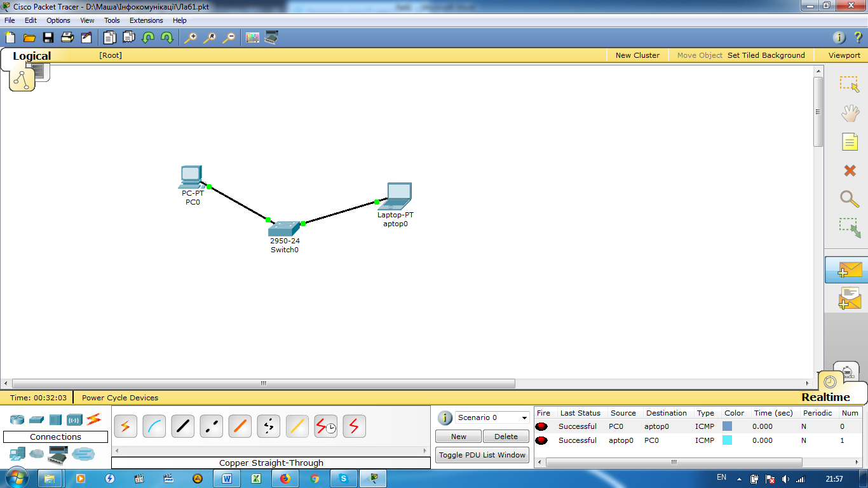Click New Cluster button

(637, 55)
